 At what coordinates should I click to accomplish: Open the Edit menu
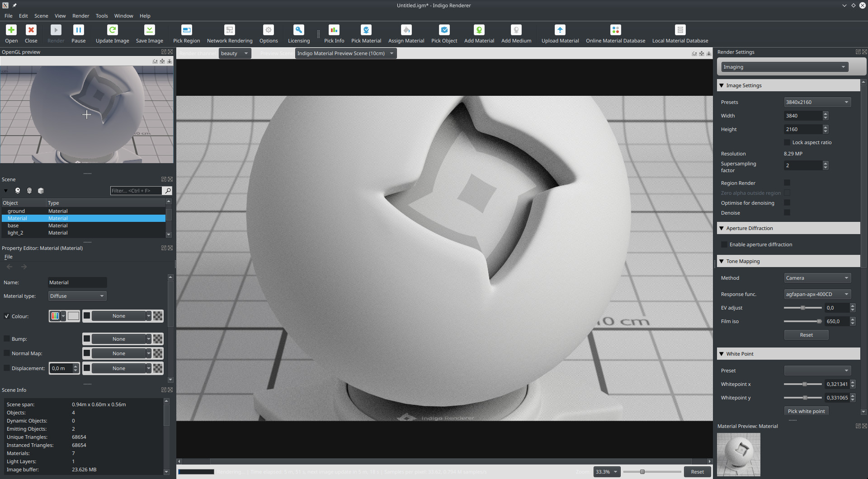tap(24, 16)
